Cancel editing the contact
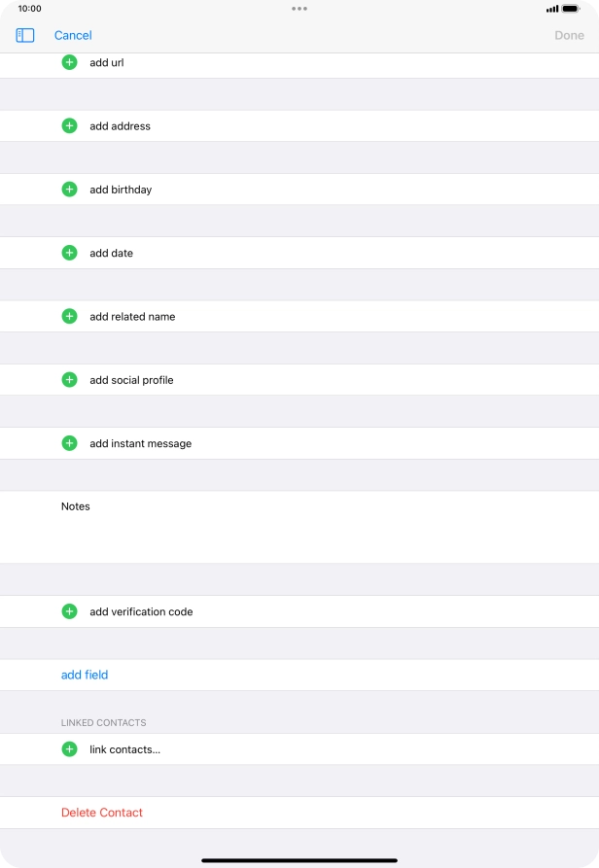The image size is (599, 868). pos(73,35)
